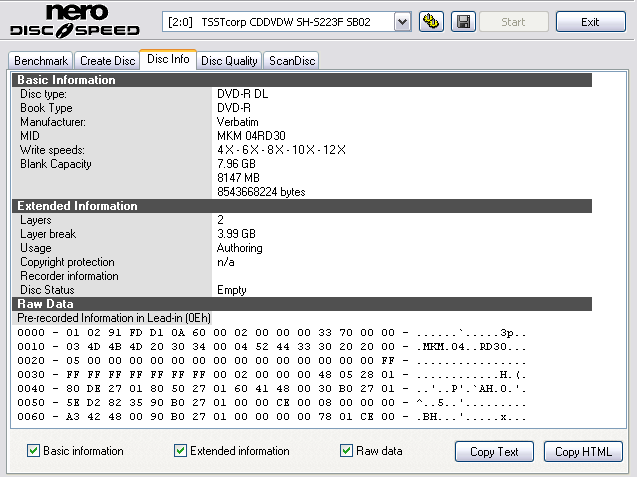Click the hex row starting with 0000

[271, 333]
